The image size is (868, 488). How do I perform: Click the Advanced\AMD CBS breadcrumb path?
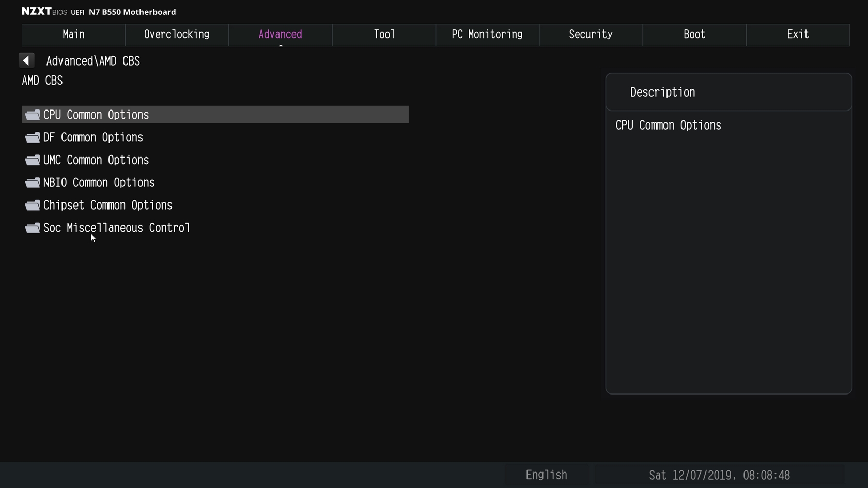(93, 61)
